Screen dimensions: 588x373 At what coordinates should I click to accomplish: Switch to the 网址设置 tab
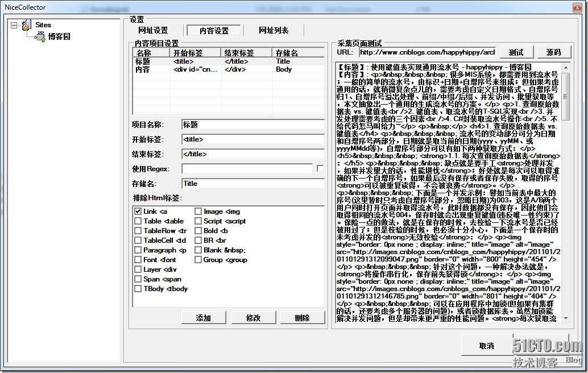(153, 30)
